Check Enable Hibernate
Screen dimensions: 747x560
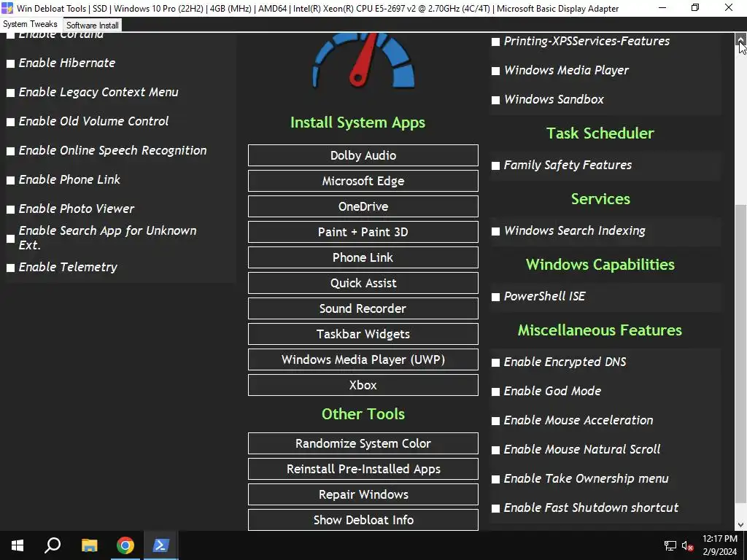pyautogui.click(x=10, y=63)
